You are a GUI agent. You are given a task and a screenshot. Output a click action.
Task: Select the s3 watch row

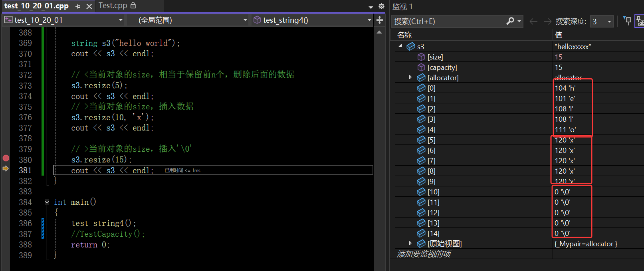[519, 46]
